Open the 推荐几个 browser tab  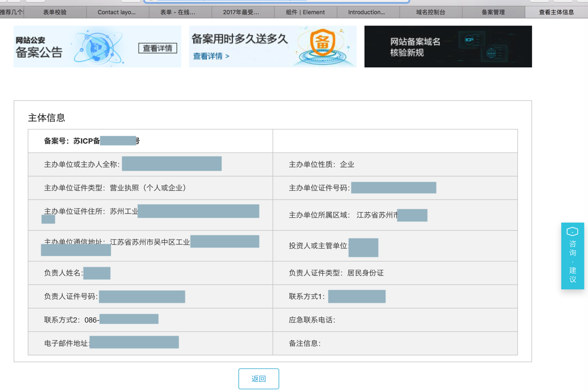point(11,12)
